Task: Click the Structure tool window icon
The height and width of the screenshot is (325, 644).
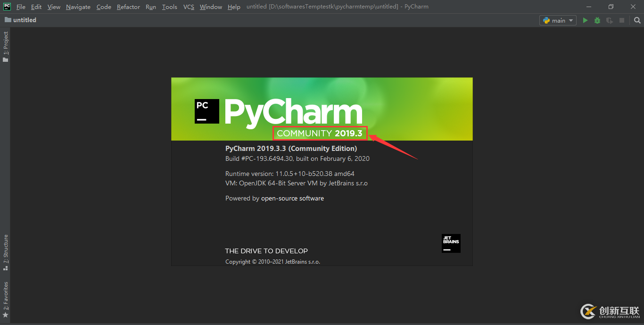Action: (x=6, y=267)
